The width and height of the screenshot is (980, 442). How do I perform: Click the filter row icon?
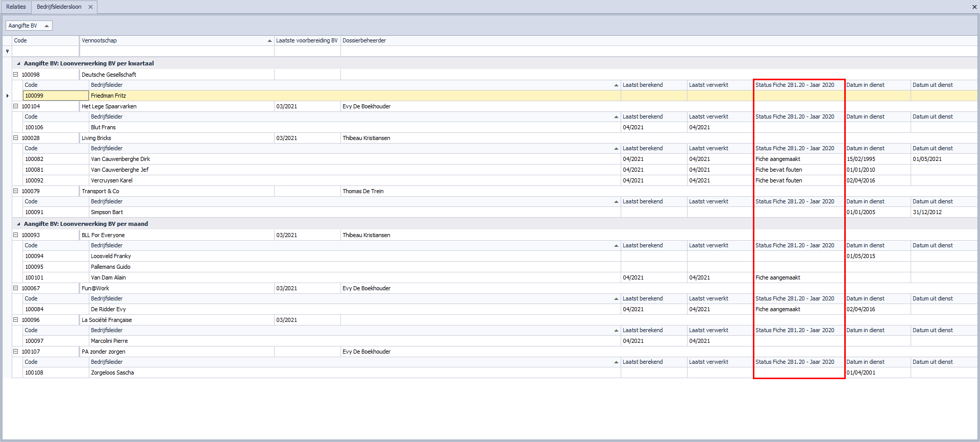click(x=7, y=51)
